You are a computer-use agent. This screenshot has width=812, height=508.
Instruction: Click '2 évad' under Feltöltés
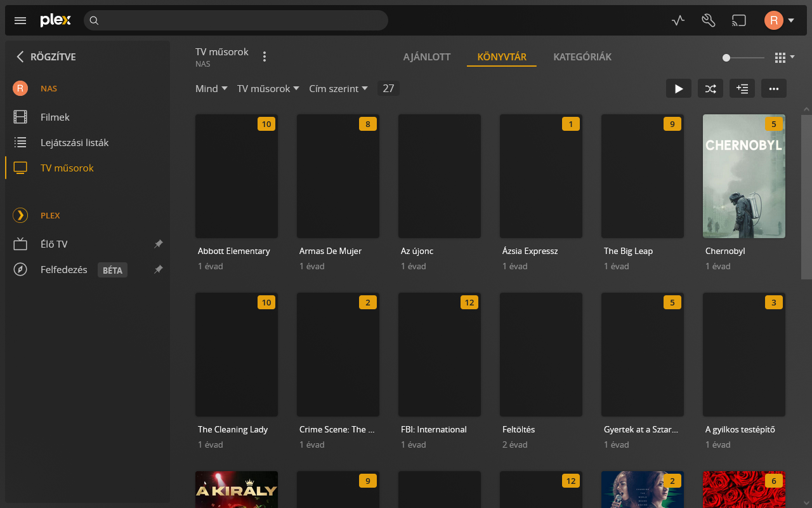(515, 444)
